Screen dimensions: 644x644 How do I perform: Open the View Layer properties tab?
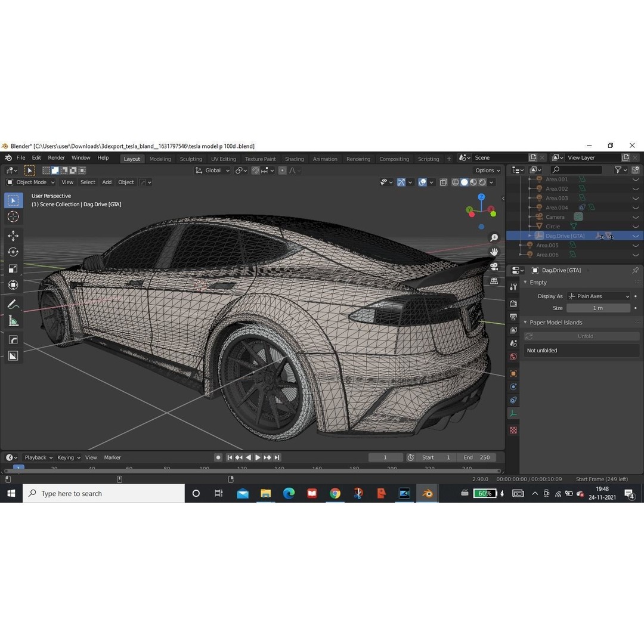click(x=513, y=330)
